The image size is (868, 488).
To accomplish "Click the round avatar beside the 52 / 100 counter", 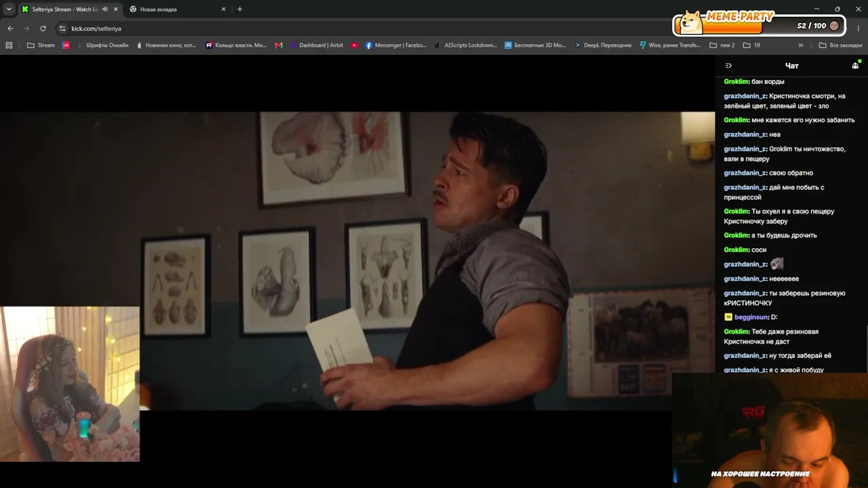I will [834, 26].
